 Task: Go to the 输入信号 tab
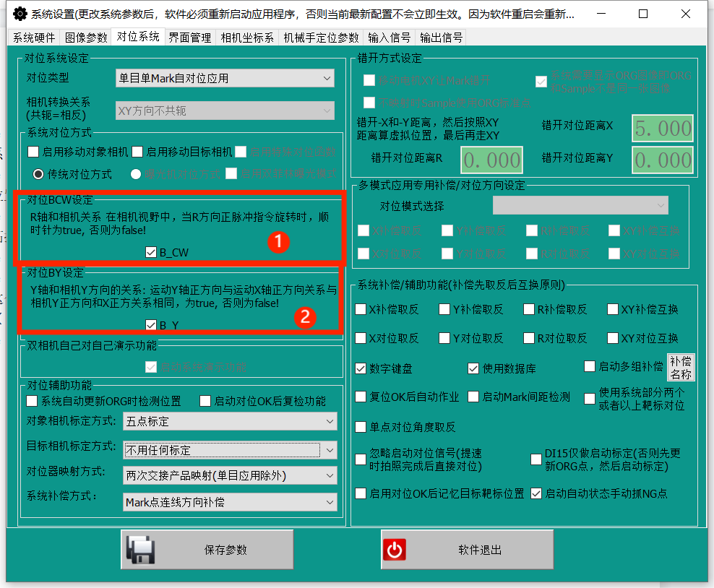click(x=389, y=38)
